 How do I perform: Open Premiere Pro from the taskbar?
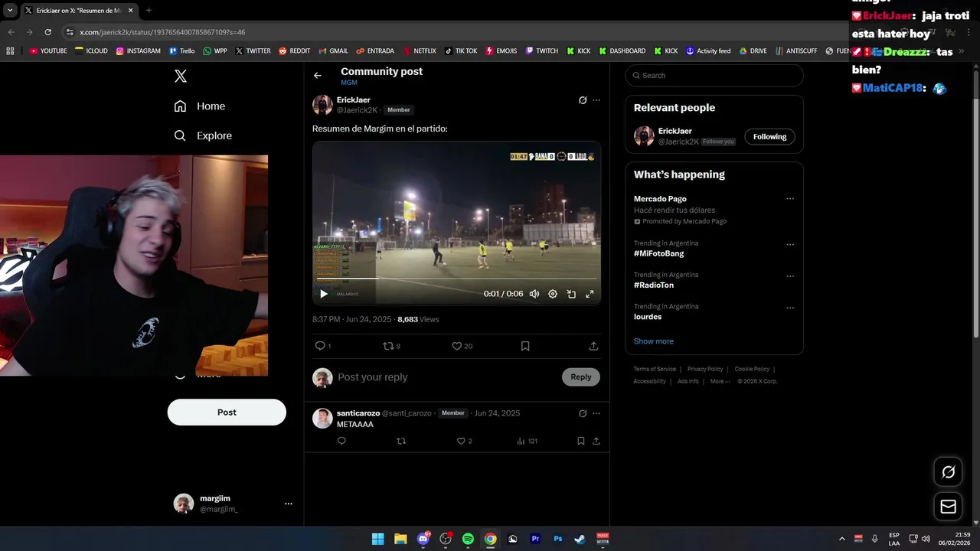535,539
